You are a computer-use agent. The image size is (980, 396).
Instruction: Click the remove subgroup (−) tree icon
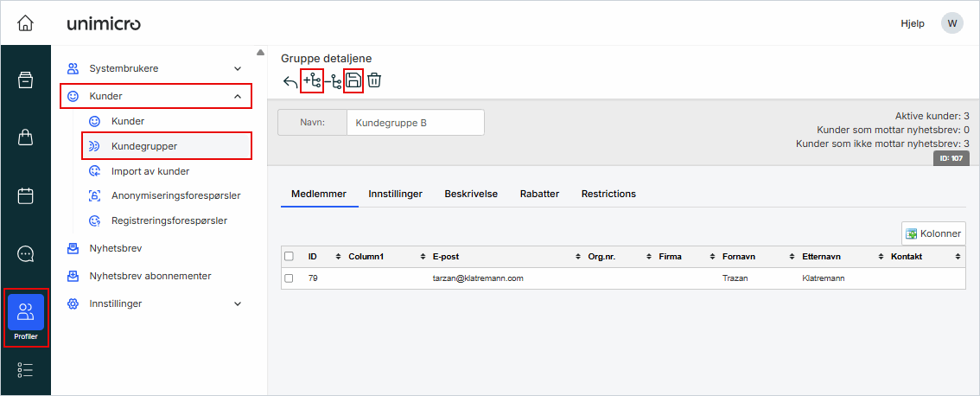click(x=334, y=82)
